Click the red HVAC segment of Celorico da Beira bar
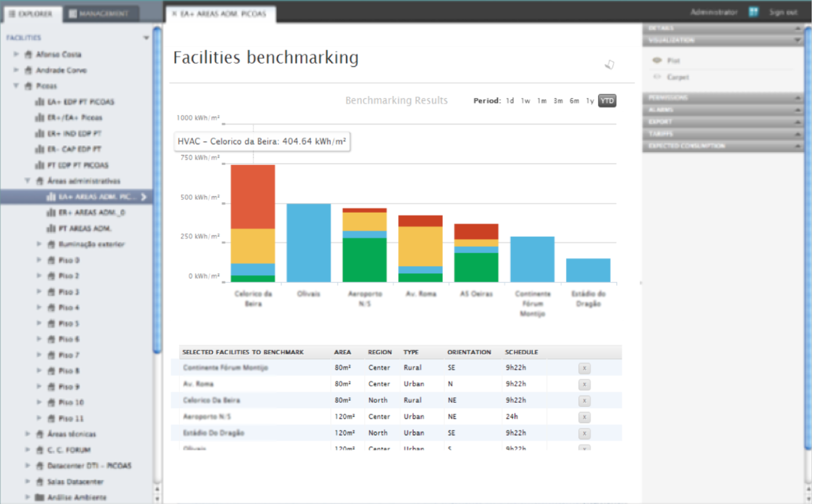Image resolution: width=813 pixels, height=504 pixels. click(253, 197)
